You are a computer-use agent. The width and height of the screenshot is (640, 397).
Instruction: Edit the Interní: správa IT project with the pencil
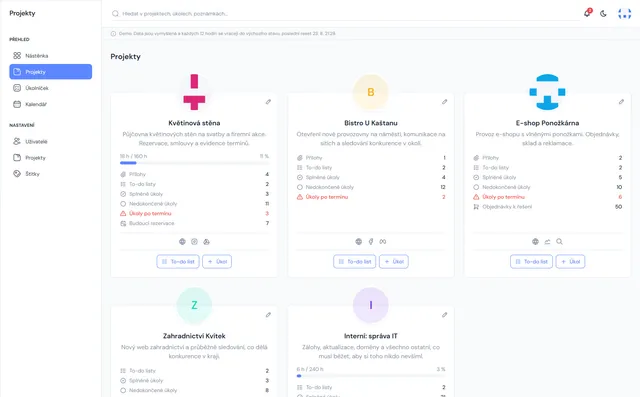tap(444, 315)
